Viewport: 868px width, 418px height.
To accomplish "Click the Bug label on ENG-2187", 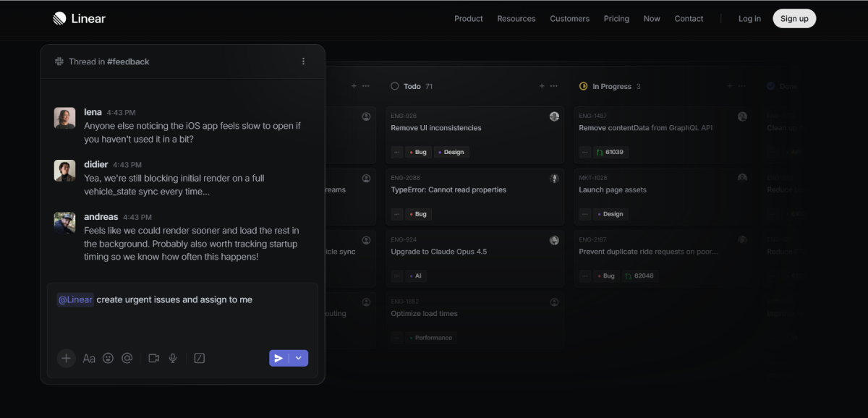I will tap(606, 276).
